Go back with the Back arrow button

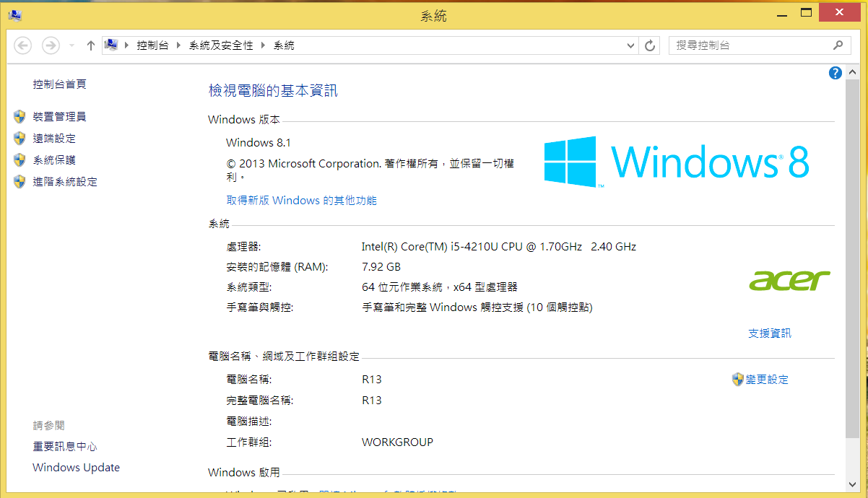pyautogui.click(x=23, y=45)
